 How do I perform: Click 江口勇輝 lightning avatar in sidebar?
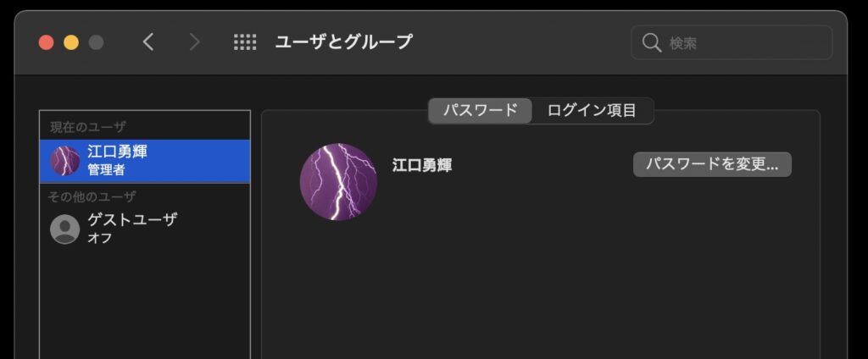65,161
